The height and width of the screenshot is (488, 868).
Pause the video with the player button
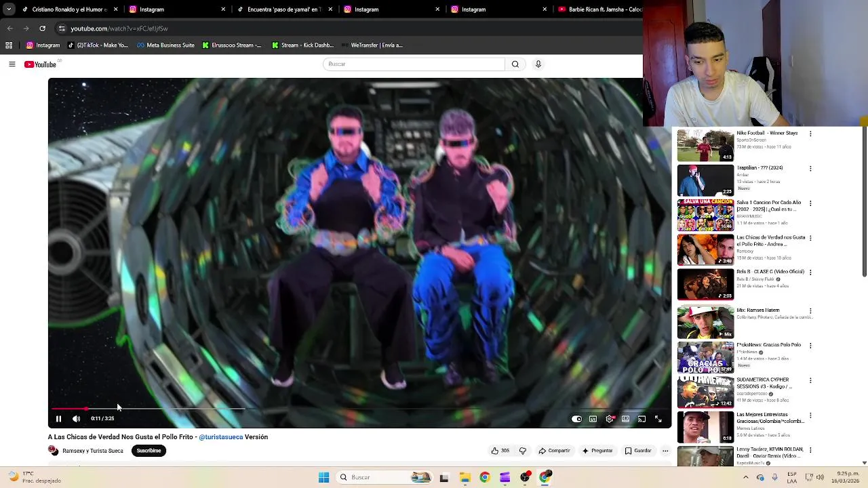[x=58, y=419]
